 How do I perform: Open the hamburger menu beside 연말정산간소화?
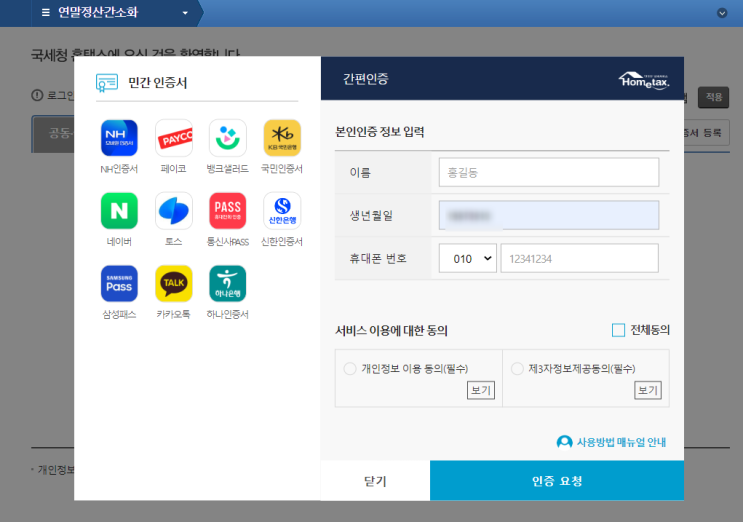45,12
